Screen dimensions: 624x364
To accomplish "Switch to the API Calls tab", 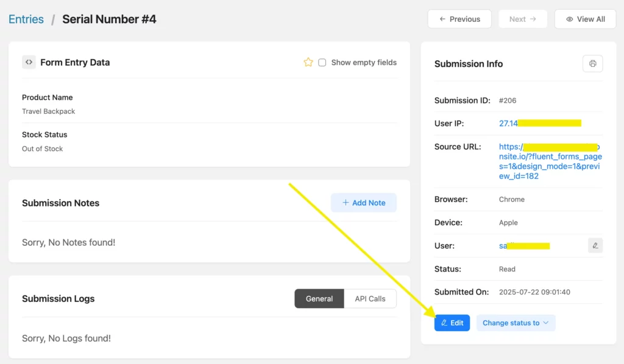I will (370, 299).
